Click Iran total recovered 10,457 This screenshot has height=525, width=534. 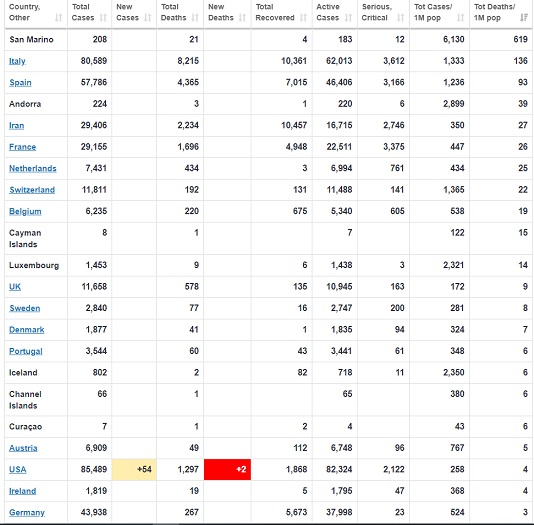[x=294, y=125]
